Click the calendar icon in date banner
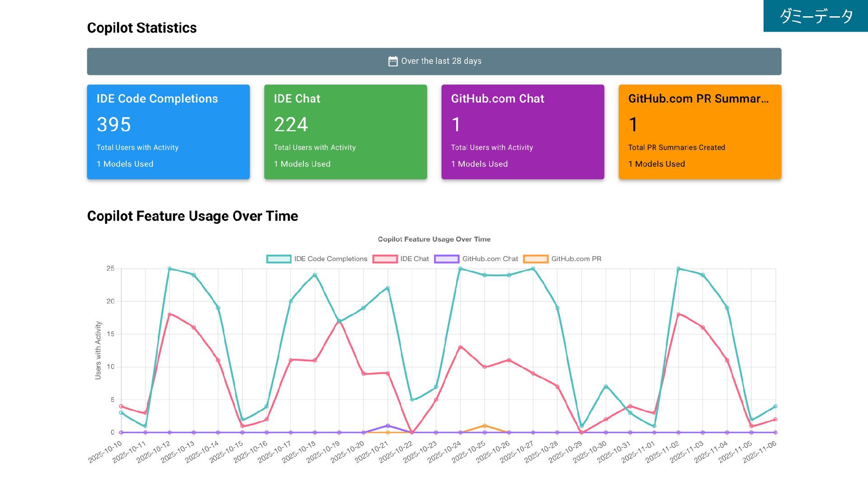 tap(392, 61)
